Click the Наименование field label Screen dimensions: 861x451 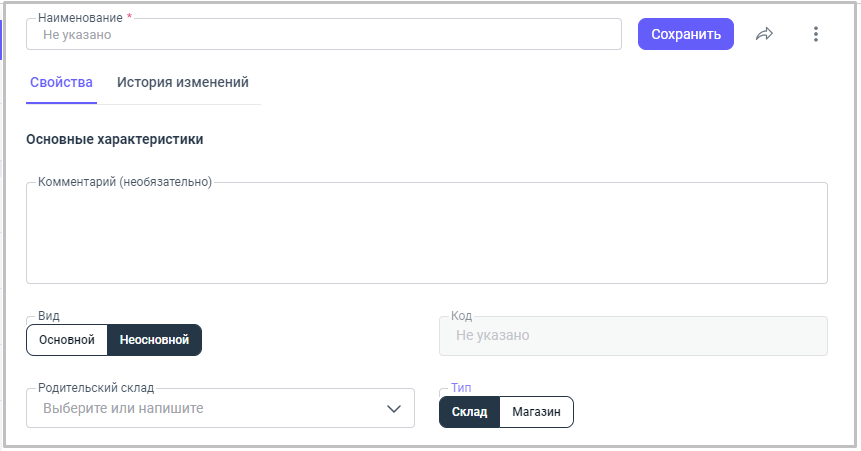pos(80,18)
